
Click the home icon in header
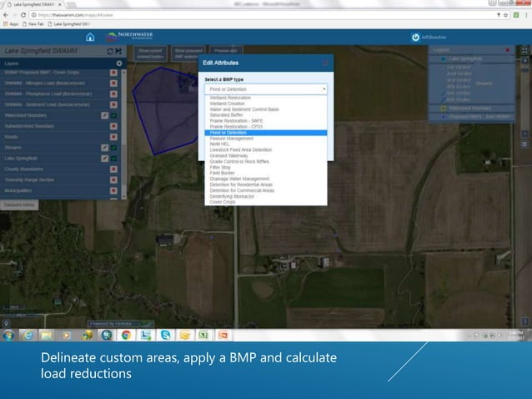pyautogui.click(x=90, y=37)
